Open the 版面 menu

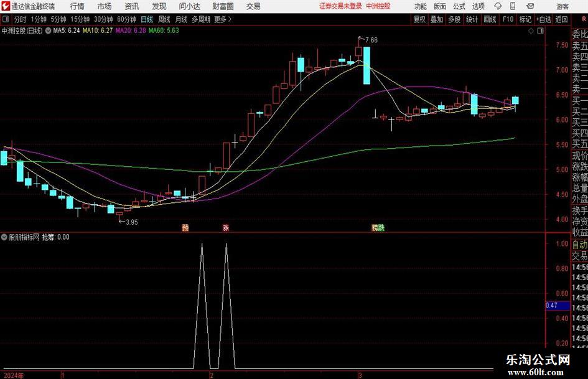pos(439,6)
